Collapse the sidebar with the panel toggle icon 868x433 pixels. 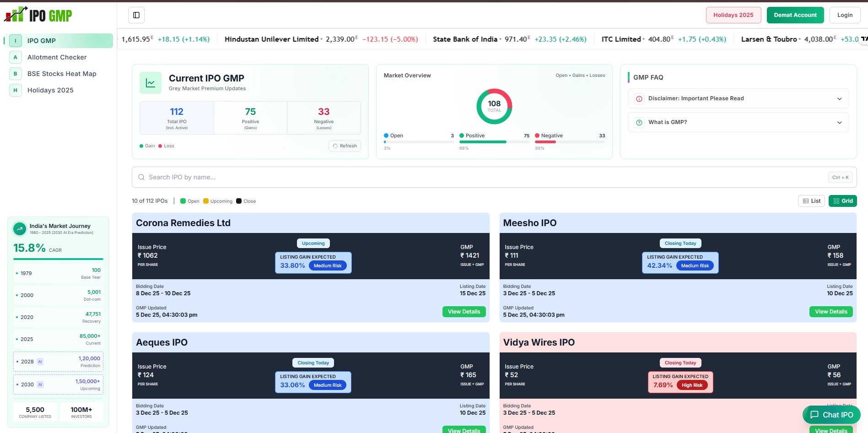(x=135, y=15)
